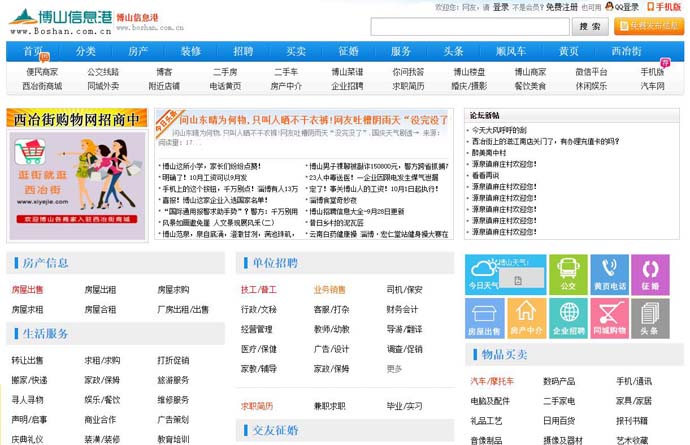The height and width of the screenshot is (445, 690).
Task: Open the 便民商家 sub-navigation link
Action: [x=42, y=72]
